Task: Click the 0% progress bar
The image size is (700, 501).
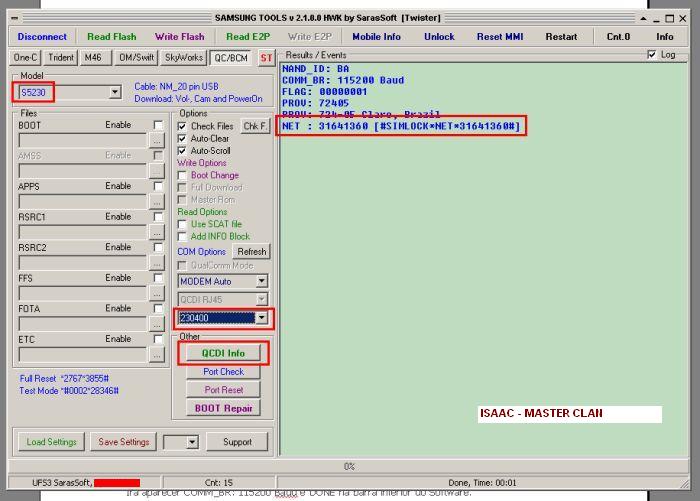Action: click(x=348, y=466)
